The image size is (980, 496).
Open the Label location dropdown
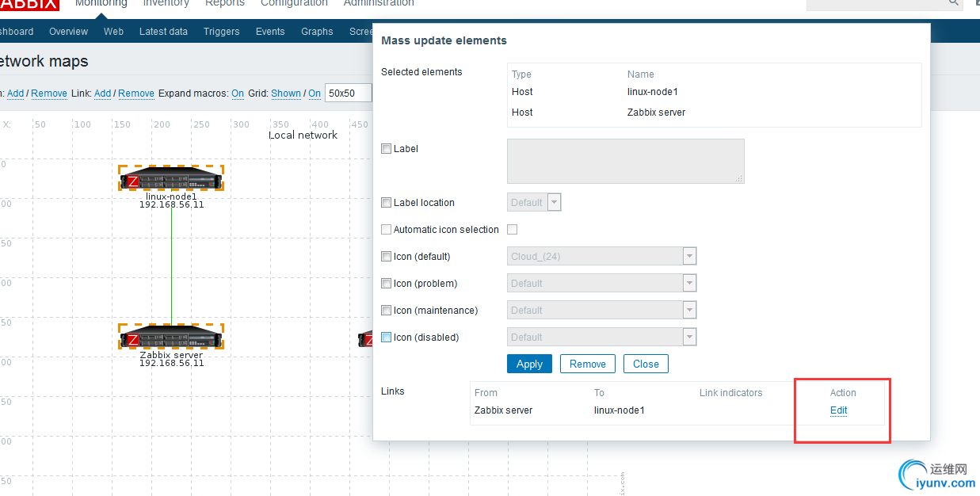coord(534,203)
